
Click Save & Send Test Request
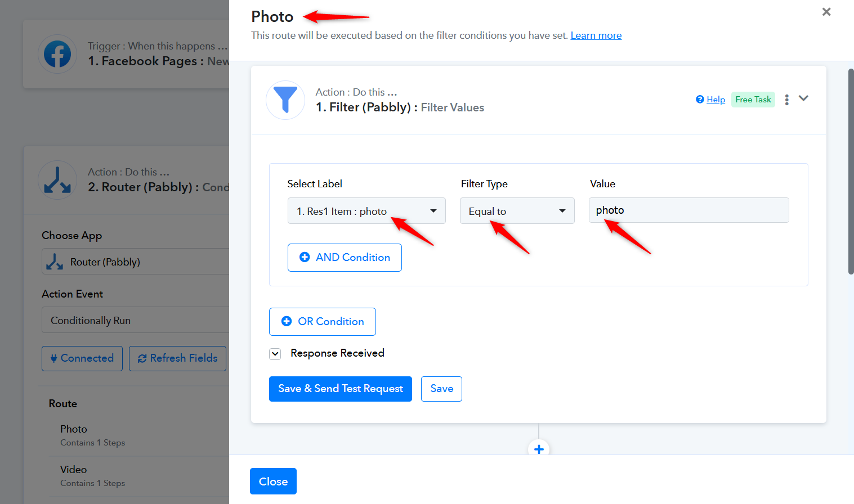tap(340, 389)
